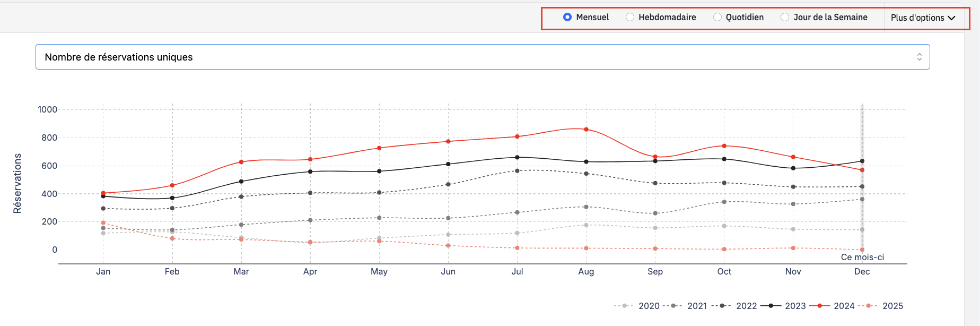The height and width of the screenshot is (326, 980).
Task: Switch to Hebdomadaire view
Action: [630, 17]
